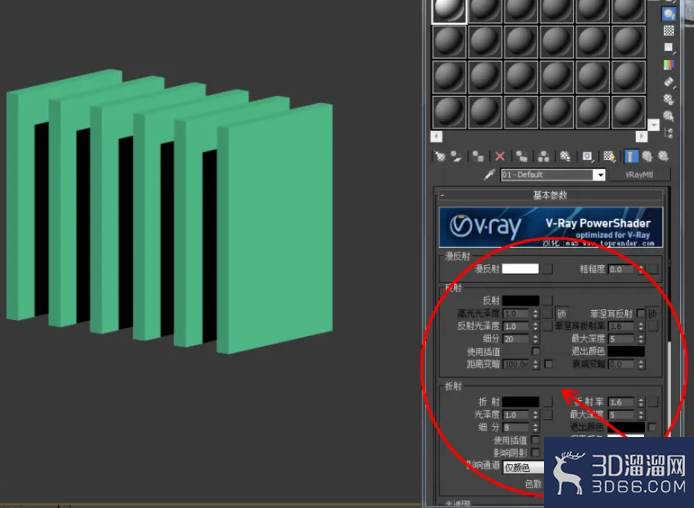Toggle the blue Backlight icon
This screenshot has height=508, width=694.
[x=669, y=14]
